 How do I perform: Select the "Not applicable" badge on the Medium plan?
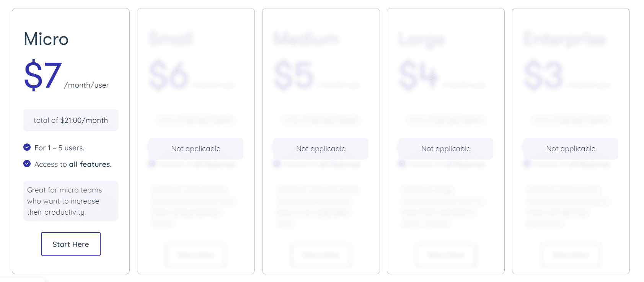pos(320,148)
